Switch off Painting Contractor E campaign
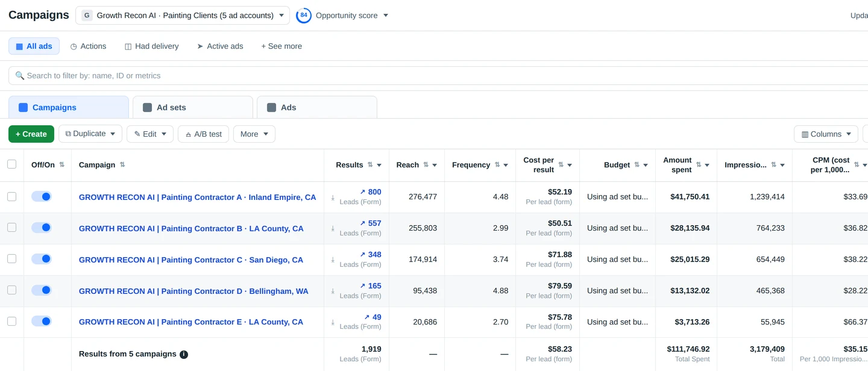 (42, 322)
